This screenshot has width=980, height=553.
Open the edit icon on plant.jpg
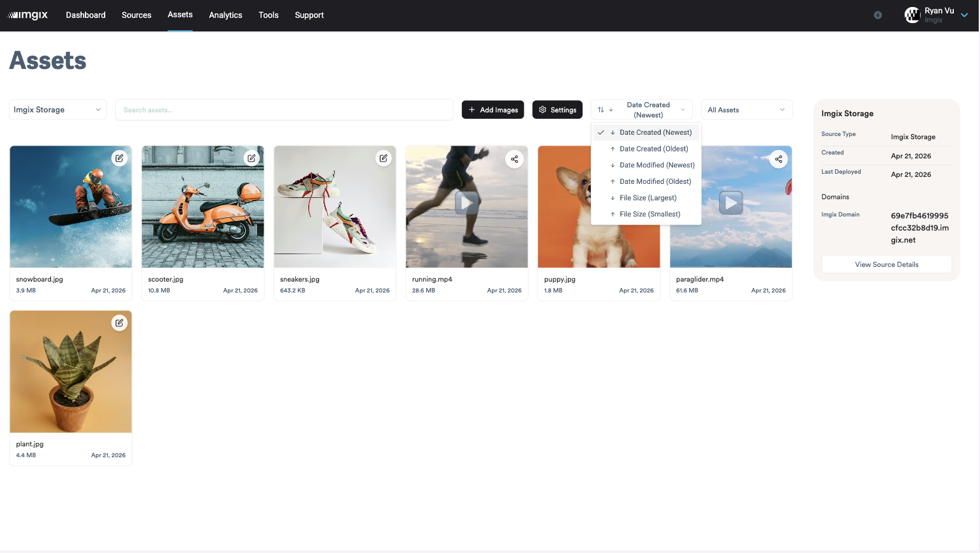click(119, 322)
